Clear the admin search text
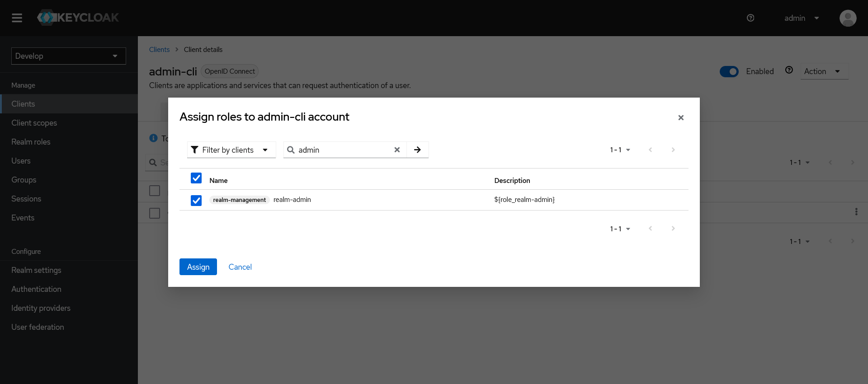The image size is (868, 384). coord(397,150)
